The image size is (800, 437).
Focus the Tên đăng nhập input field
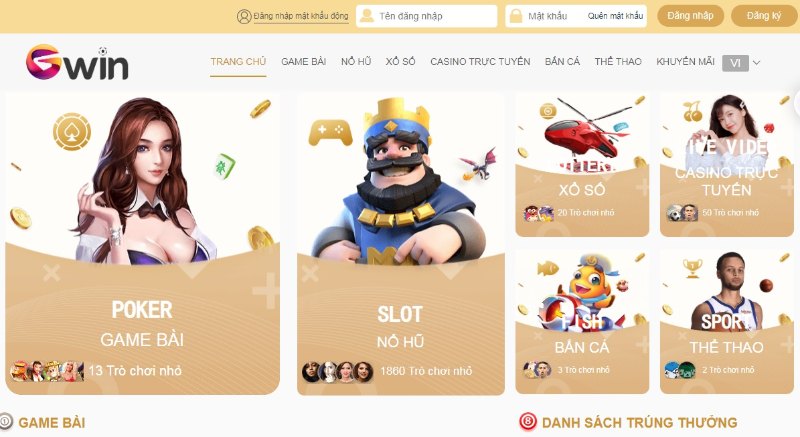427,16
